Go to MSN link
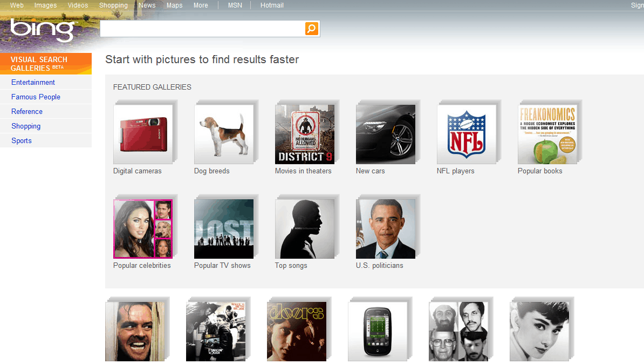This screenshot has height=364, width=644. (x=235, y=5)
